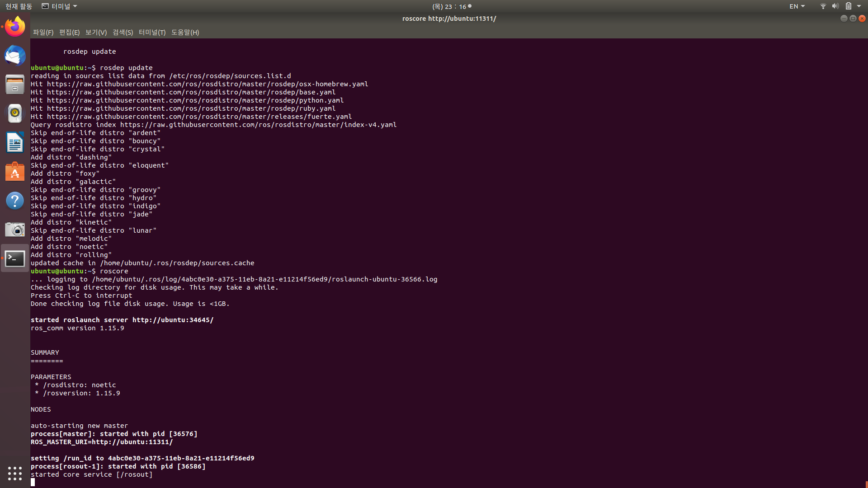The height and width of the screenshot is (488, 868).
Task: Expand the system menu arrow
Action: pyautogui.click(x=859, y=6)
